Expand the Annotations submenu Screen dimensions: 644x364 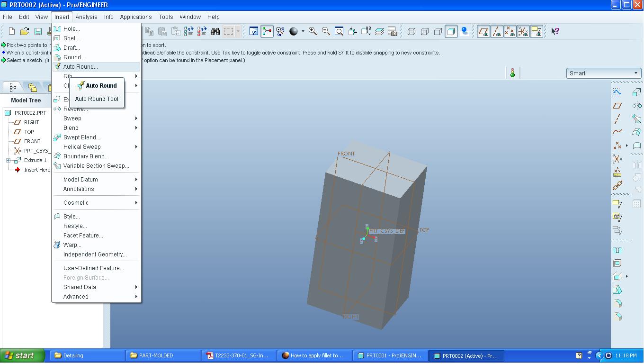(96, 189)
